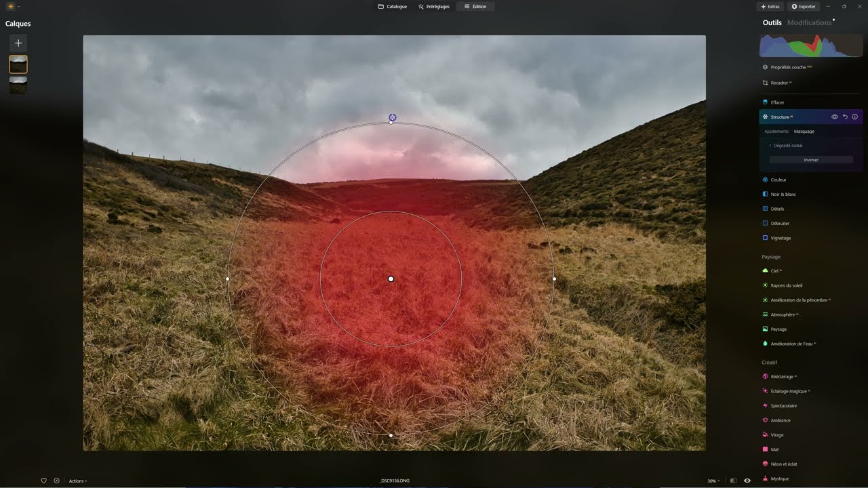
Task: Click the radial gradient center point
Action: coord(391,279)
